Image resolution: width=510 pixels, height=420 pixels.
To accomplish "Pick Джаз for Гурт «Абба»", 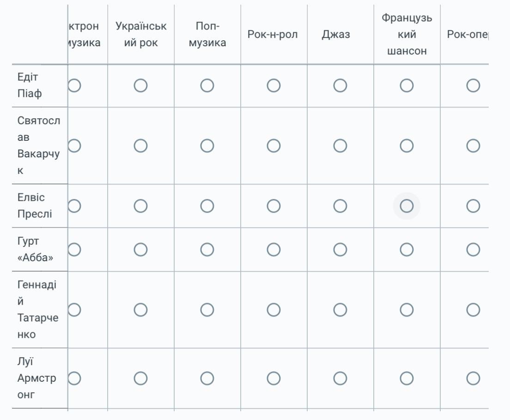I will (340, 250).
